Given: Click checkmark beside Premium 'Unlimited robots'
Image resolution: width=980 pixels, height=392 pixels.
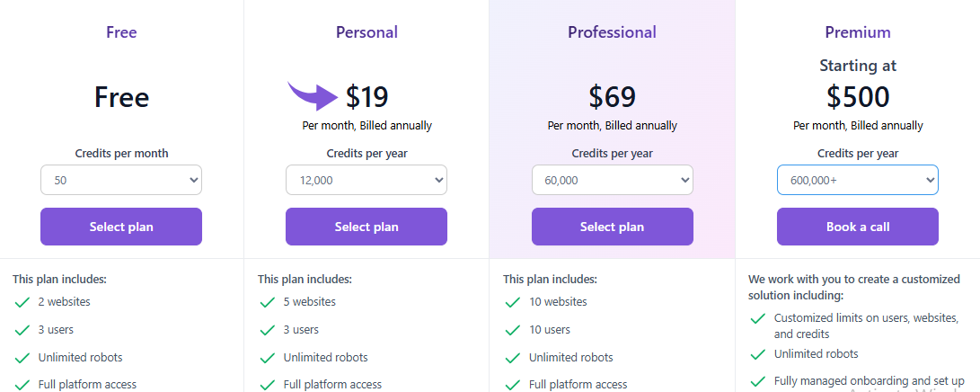Looking at the screenshot, I should tap(758, 354).
